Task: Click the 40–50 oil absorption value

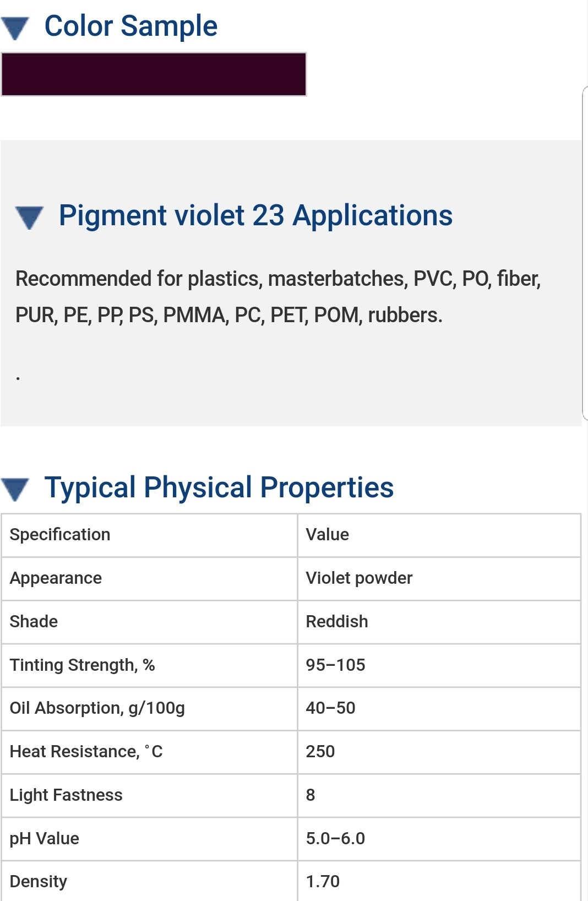Action: pyautogui.click(x=330, y=708)
